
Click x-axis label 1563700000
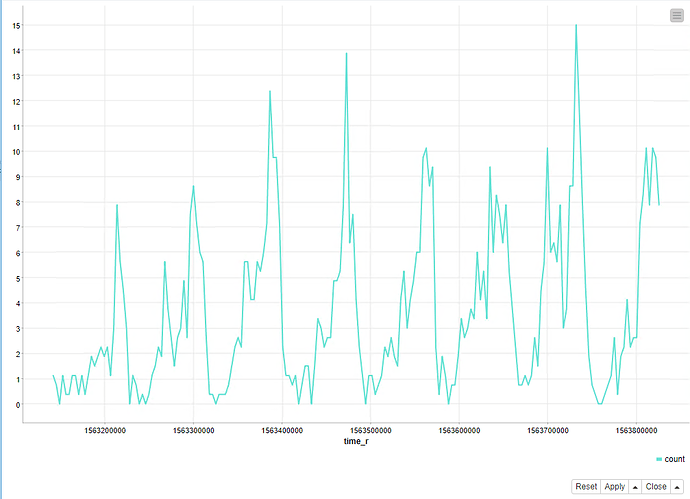tap(548, 430)
